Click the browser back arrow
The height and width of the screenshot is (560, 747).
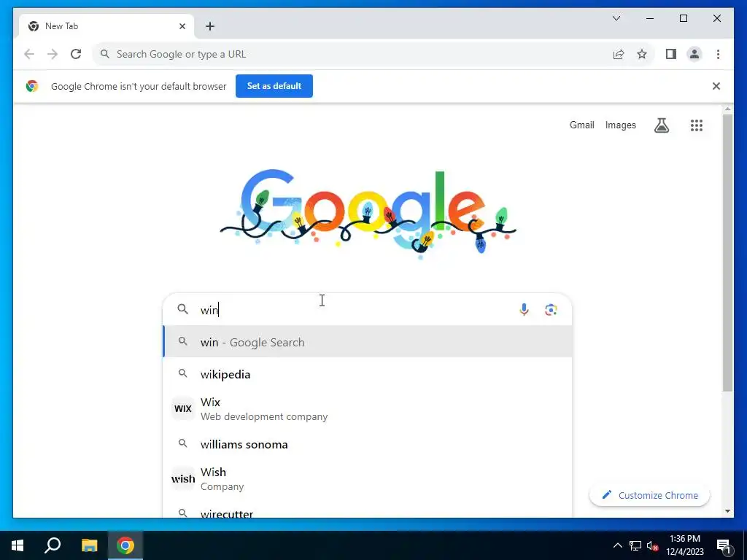pos(29,54)
